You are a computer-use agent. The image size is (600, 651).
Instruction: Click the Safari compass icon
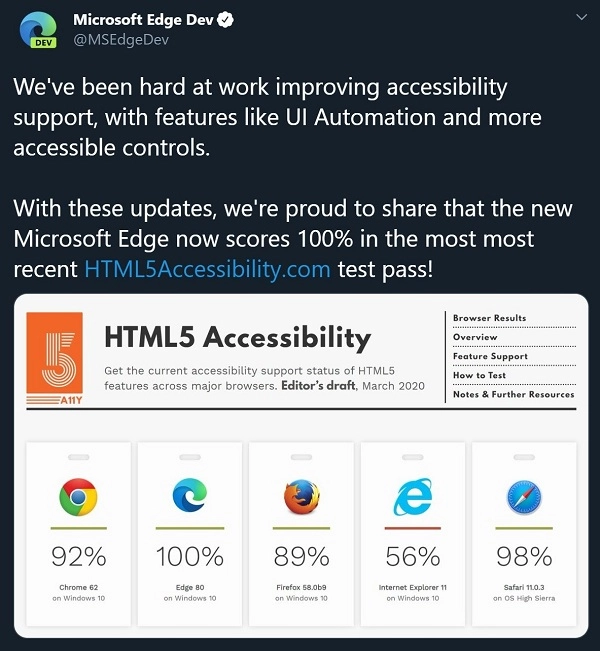(524, 497)
